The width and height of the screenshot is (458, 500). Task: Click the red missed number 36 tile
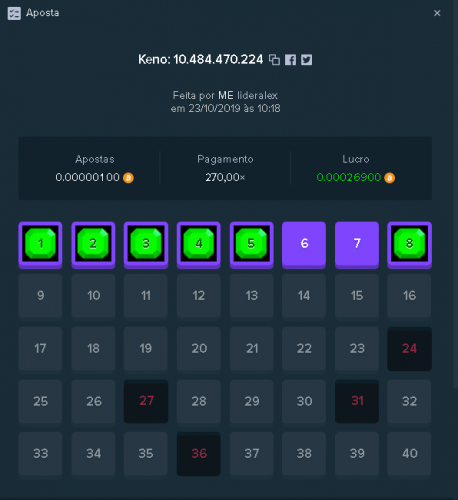point(199,454)
